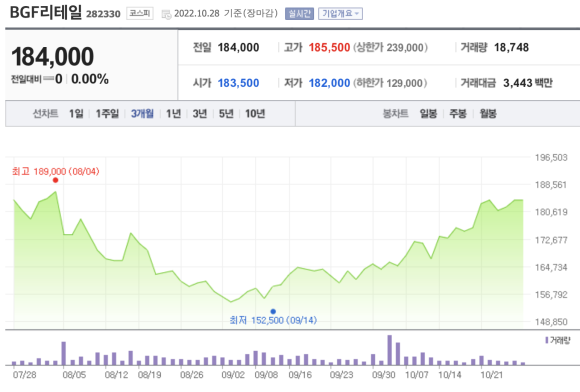Switch to 일봉 daily candle chart

point(428,114)
